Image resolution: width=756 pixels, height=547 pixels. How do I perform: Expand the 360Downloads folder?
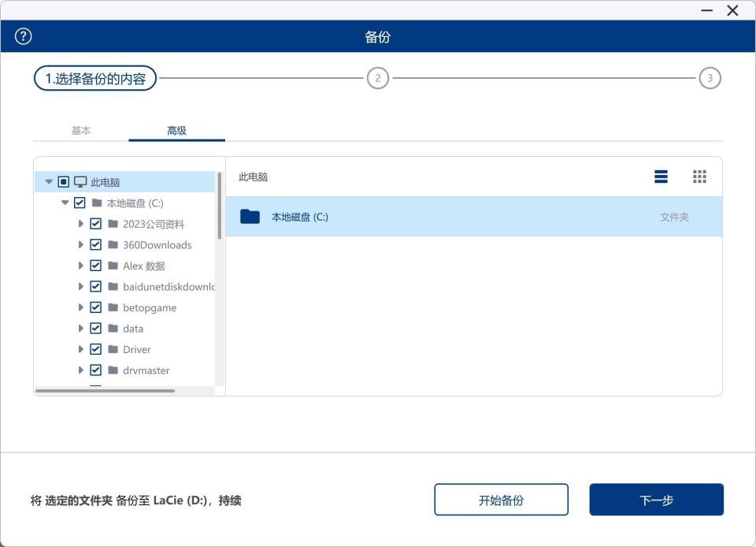click(x=80, y=244)
